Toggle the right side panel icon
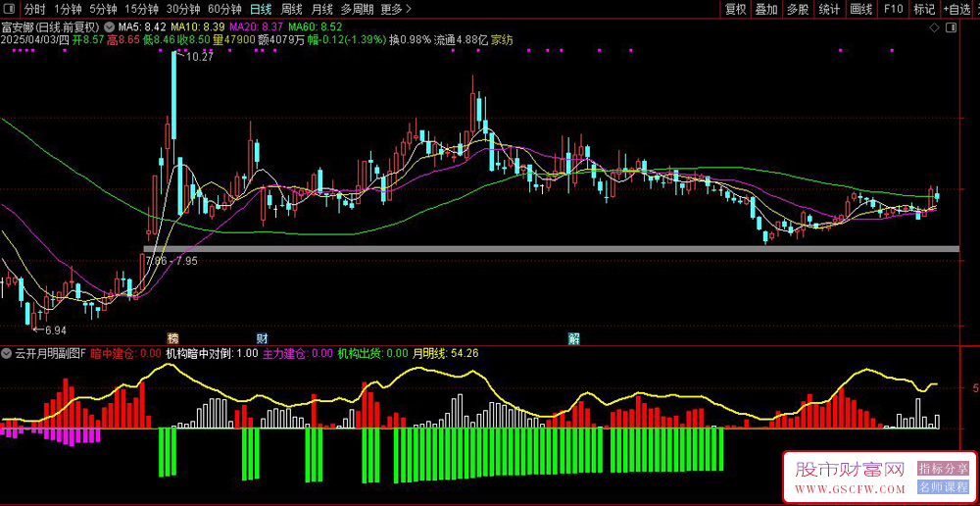 point(952,27)
